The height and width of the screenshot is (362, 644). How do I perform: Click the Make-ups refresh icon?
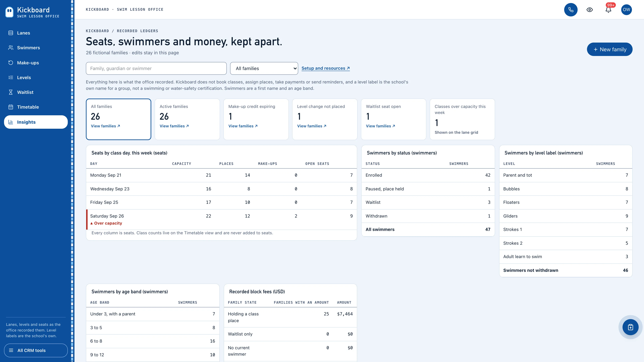(11, 63)
